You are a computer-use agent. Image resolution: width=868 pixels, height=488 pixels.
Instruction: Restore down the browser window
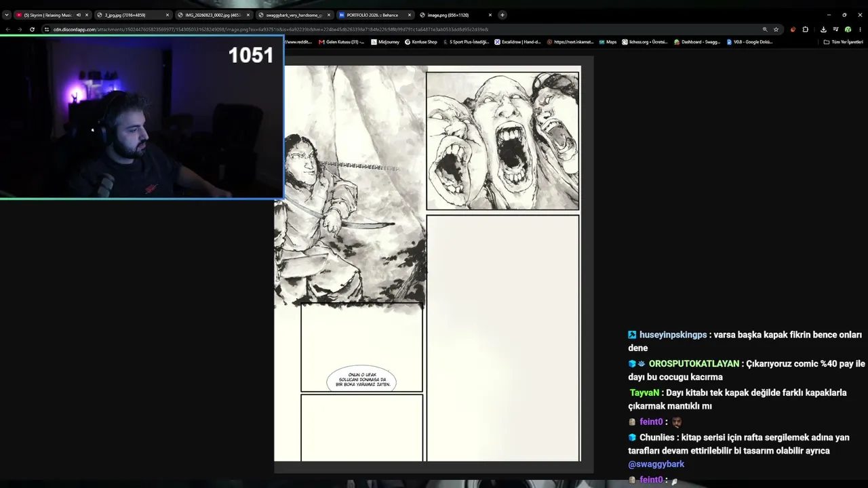click(x=844, y=15)
